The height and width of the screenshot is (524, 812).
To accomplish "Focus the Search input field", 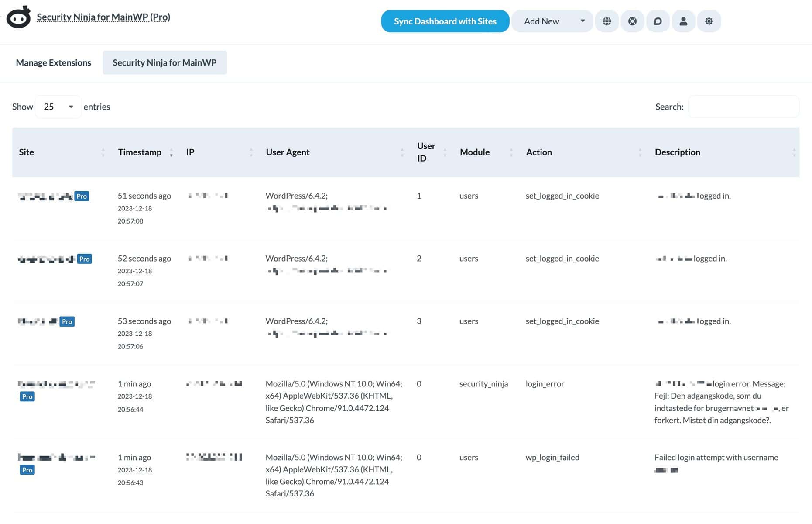I will [x=743, y=107].
